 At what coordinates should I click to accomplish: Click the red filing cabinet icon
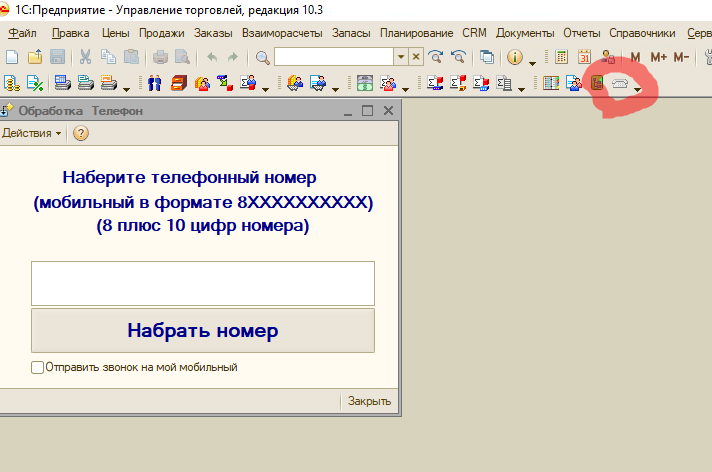pos(178,83)
